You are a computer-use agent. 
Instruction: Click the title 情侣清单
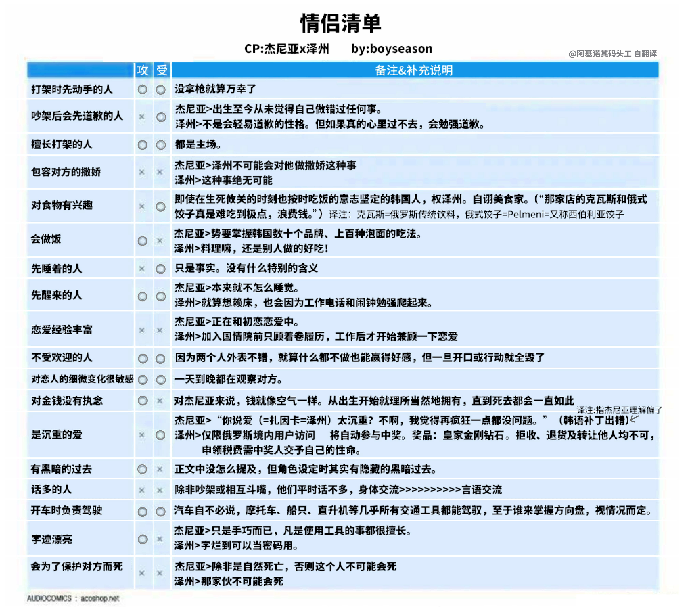[x=341, y=23]
